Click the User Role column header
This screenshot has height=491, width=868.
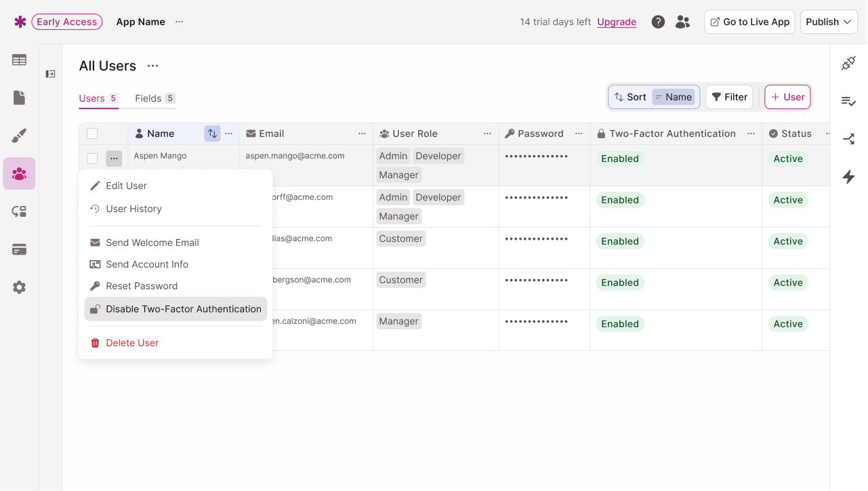tap(436, 133)
